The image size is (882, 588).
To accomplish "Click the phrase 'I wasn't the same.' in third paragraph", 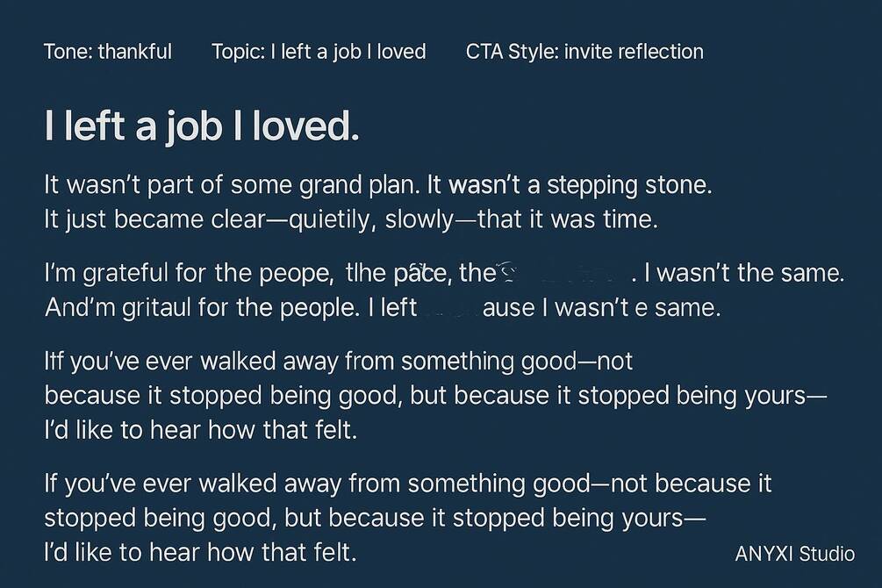I will (x=745, y=274).
